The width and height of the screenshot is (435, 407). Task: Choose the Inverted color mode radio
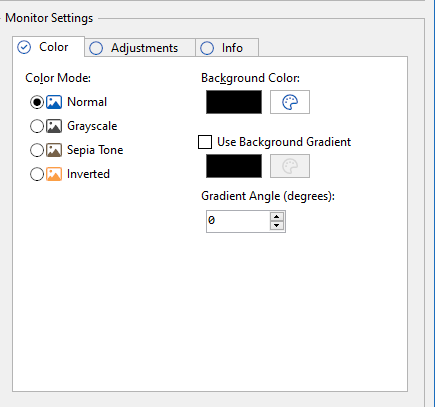tap(37, 174)
